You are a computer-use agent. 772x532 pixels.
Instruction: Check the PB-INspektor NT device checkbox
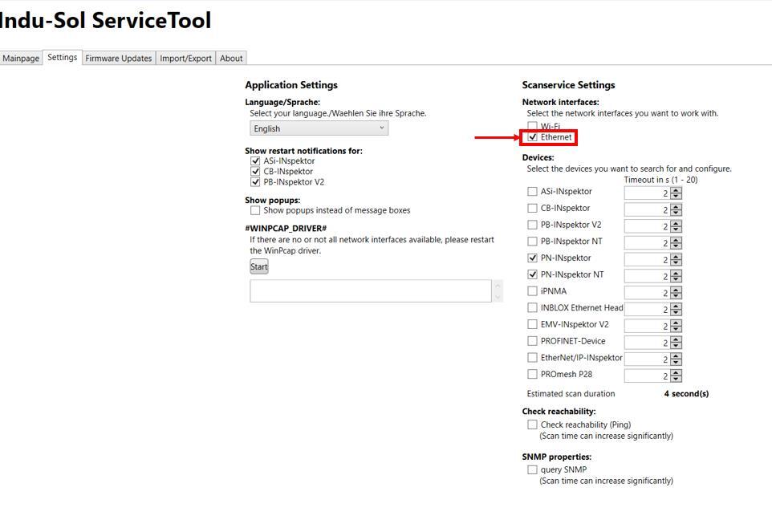pyautogui.click(x=532, y=242)
